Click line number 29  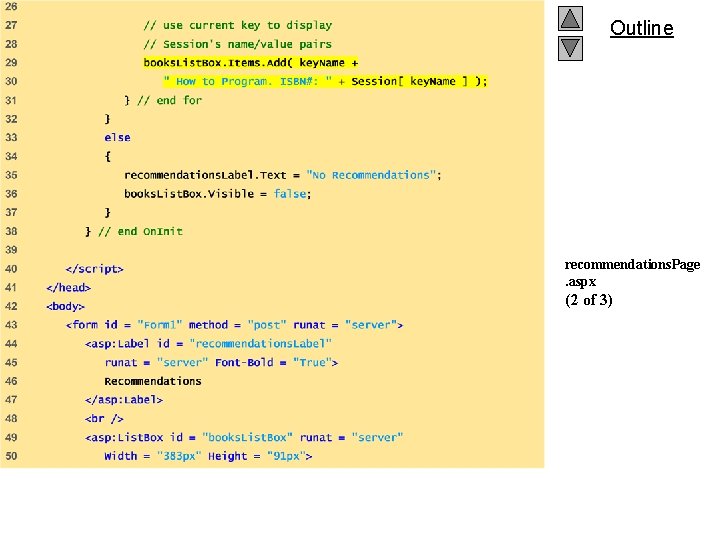pos(11,62)
